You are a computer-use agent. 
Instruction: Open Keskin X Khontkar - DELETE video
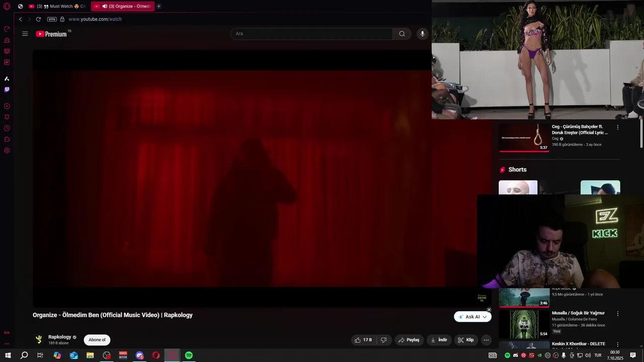click(x=579, y=344)
